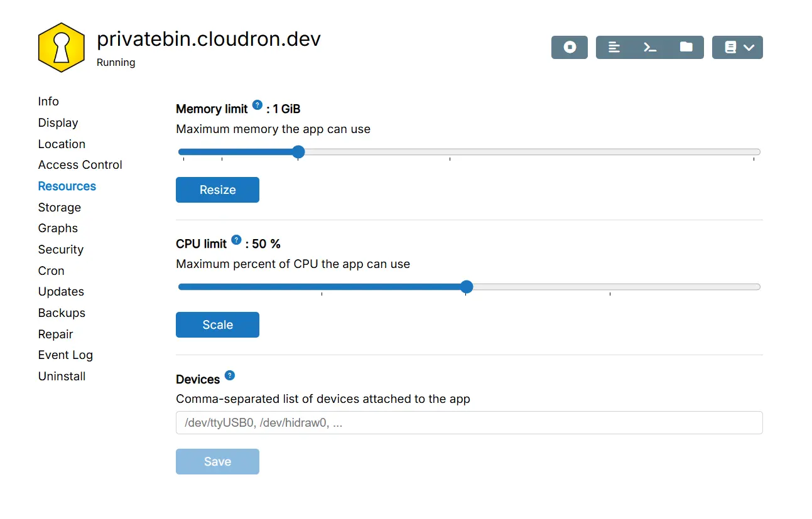Focus the devices list input field
The image size is (812, 519).
click(x=468, y=423)
